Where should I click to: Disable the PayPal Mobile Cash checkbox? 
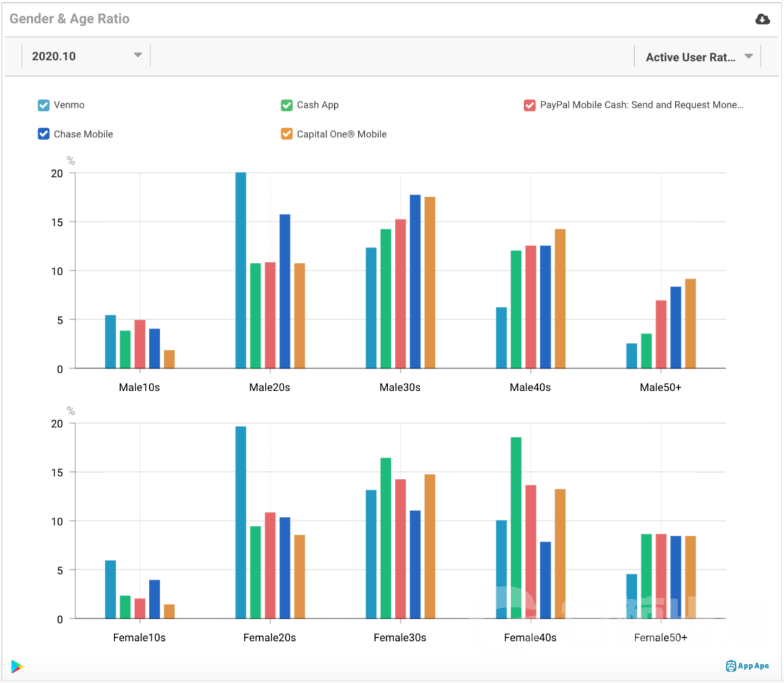pos(530,105)
